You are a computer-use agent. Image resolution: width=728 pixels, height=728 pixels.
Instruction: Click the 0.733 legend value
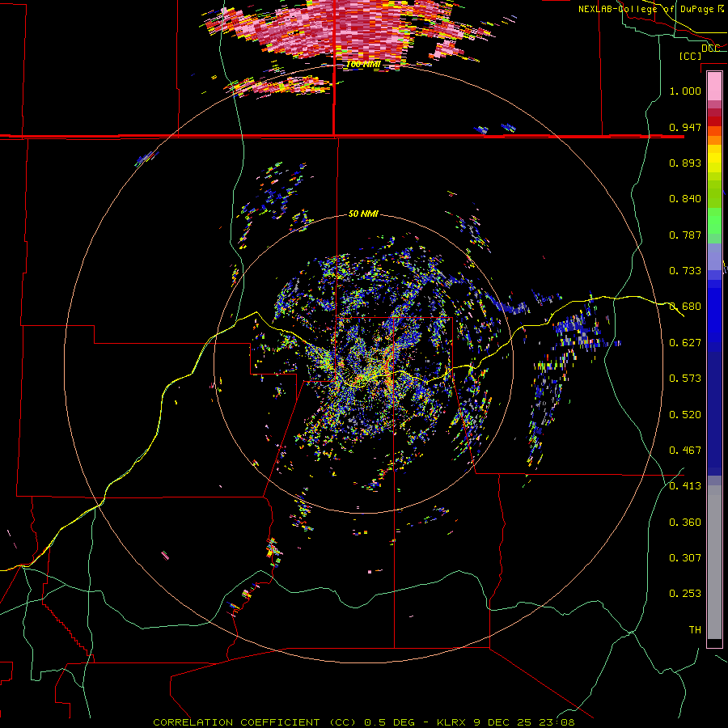pos(685,271)
